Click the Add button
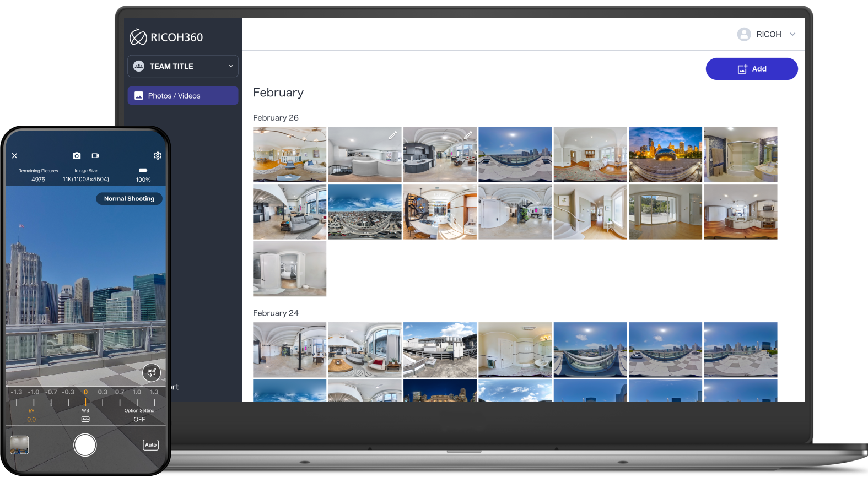This screenshot has width=868, height=499. click(x=751, y=69)
